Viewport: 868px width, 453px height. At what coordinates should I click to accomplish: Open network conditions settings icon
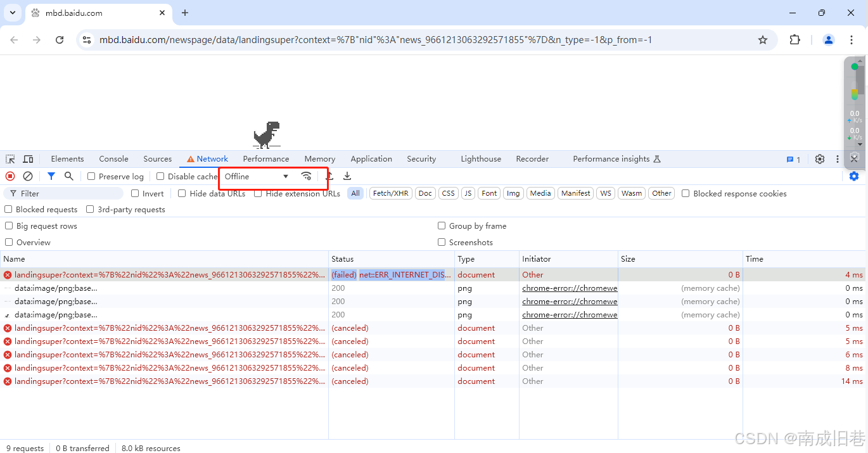tap(307, 177)
